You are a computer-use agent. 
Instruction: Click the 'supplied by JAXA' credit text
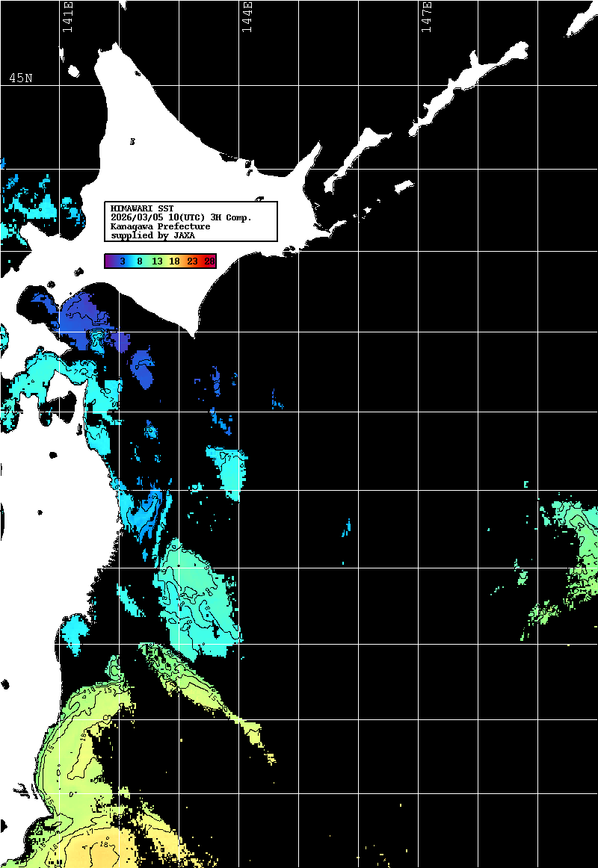(152, 235)
